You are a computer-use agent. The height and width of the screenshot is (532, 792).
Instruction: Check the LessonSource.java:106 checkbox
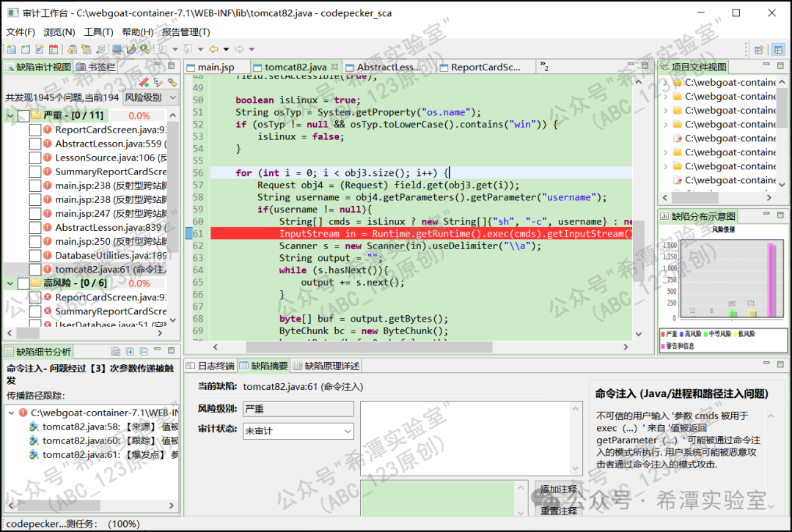pos(35,158)
